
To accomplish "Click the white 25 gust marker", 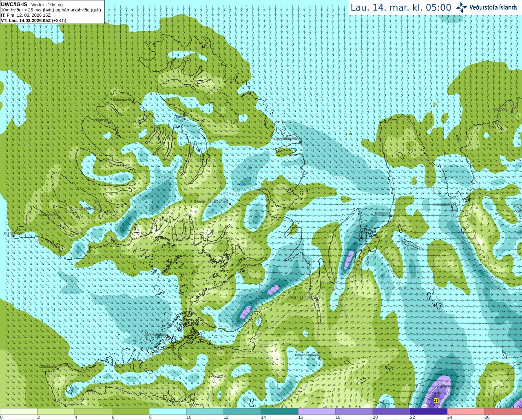I will (x=425, y=407).
